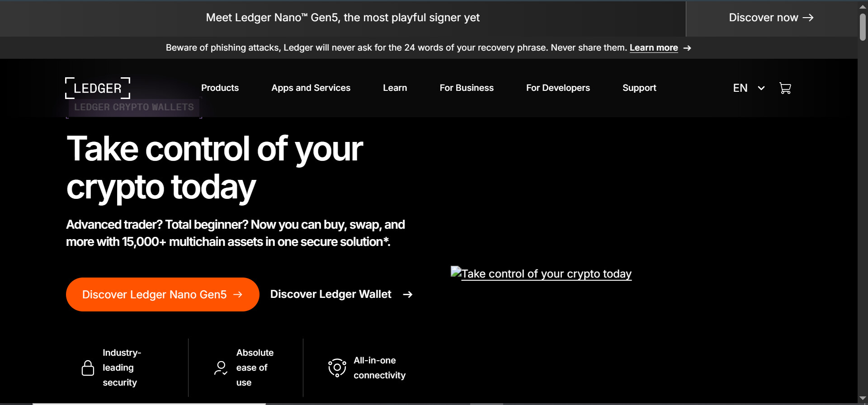868x405 pixels.
Task: Open the Apps and Services menu
Action: point(311,88)
